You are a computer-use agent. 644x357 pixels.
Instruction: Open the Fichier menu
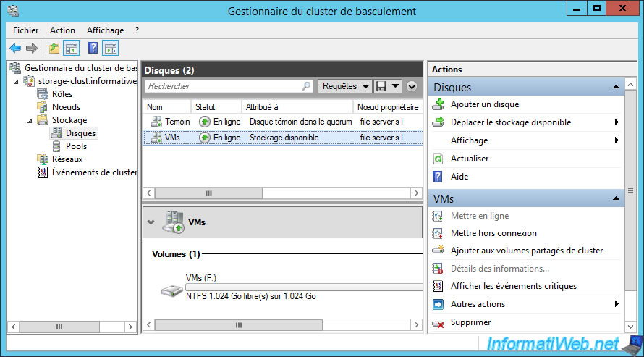click(25, 30)
